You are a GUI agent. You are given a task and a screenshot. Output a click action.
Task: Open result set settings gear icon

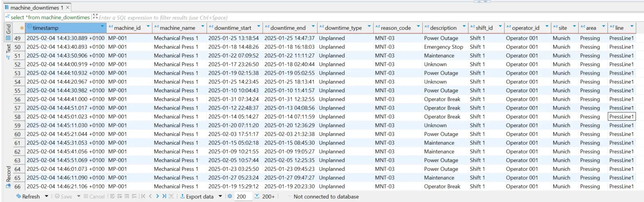coord(230,196)
